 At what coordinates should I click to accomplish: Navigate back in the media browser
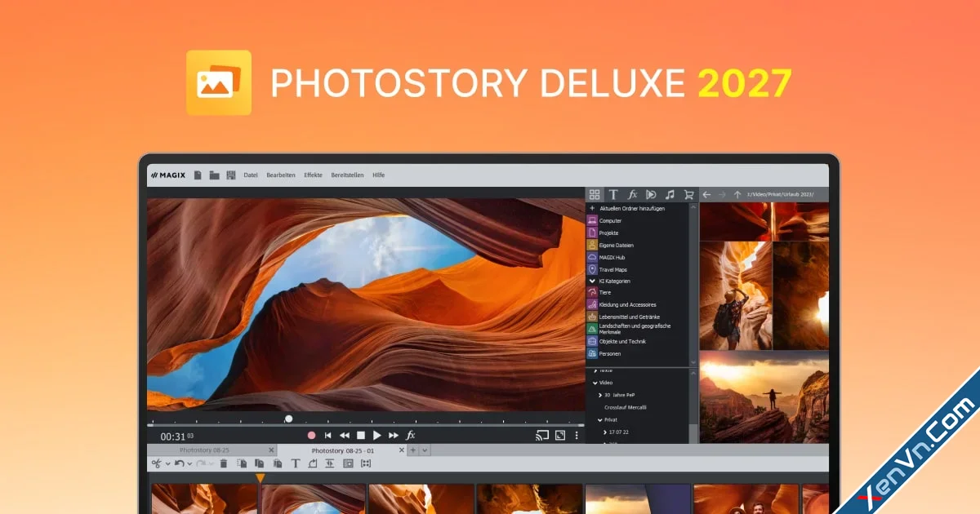[x=706, y=194]
